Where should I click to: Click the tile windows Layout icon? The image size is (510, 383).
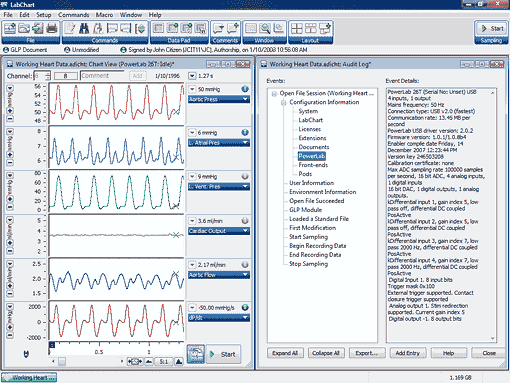click(x=296, y=29)
